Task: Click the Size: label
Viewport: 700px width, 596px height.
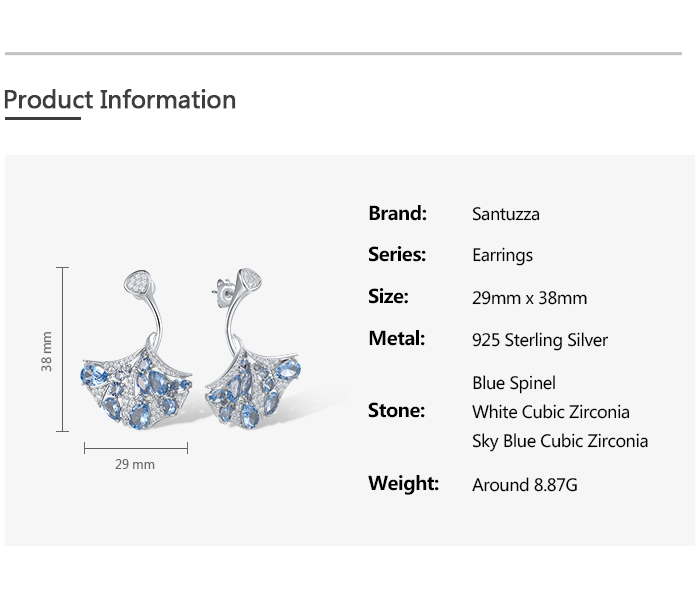Action: point(388,297)
